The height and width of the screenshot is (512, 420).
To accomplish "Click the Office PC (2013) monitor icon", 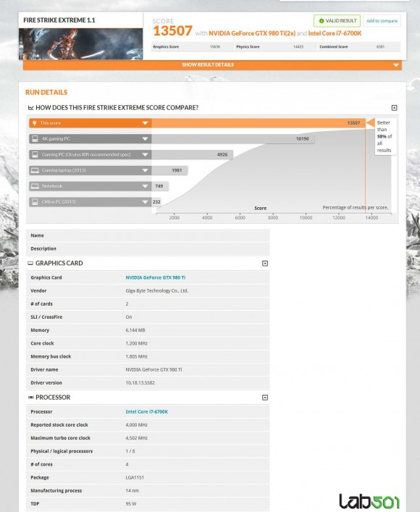I will 35,202.
